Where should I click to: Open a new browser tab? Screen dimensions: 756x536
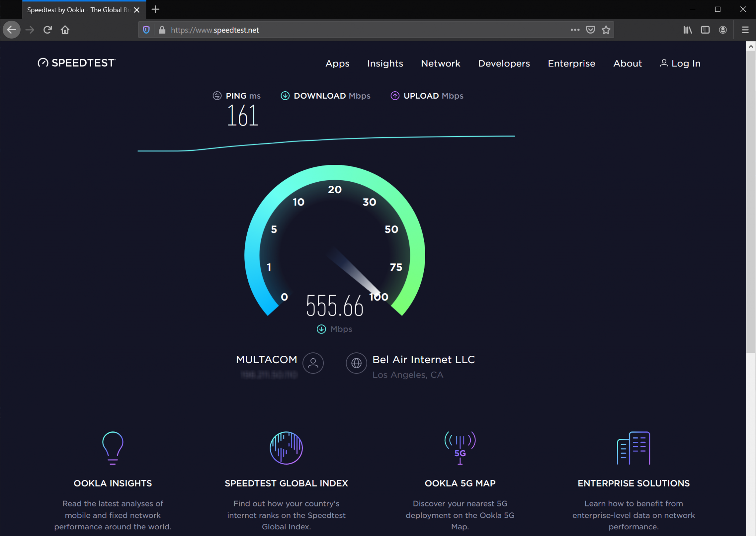point(155,10)
